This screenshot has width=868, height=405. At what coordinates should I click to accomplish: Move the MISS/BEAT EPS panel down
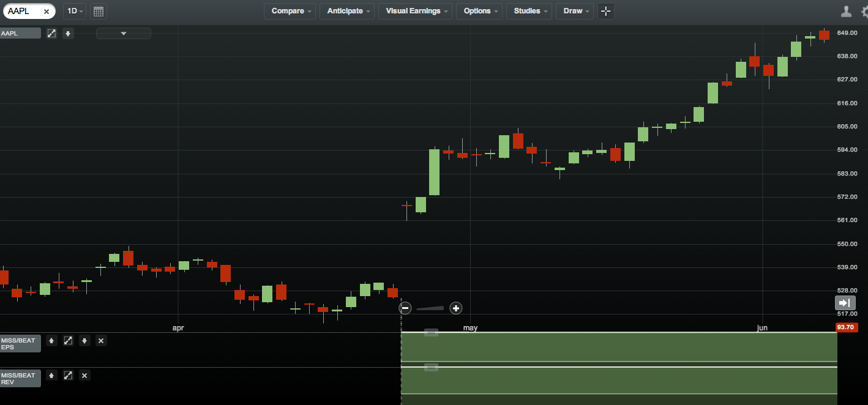84,341
